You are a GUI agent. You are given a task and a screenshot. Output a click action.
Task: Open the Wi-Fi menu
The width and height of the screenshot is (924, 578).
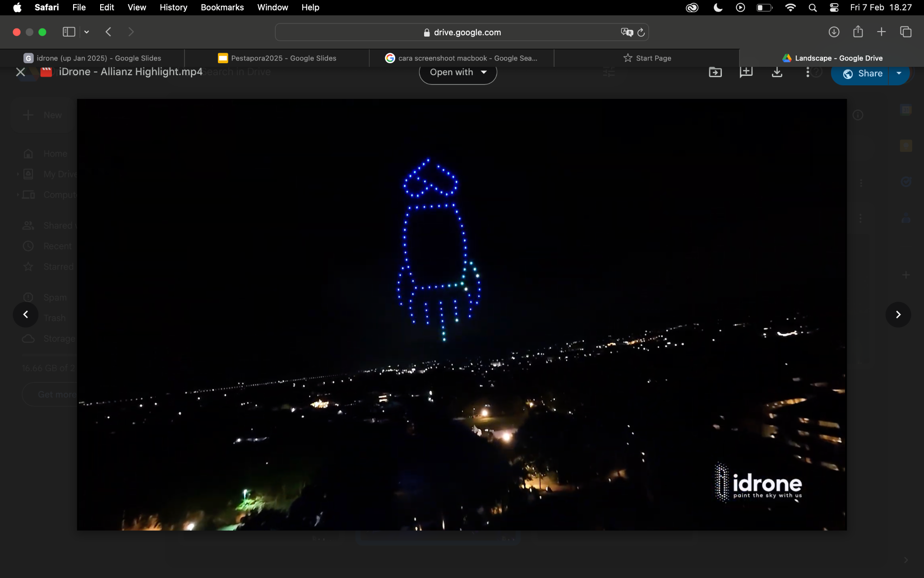(790, 8)
